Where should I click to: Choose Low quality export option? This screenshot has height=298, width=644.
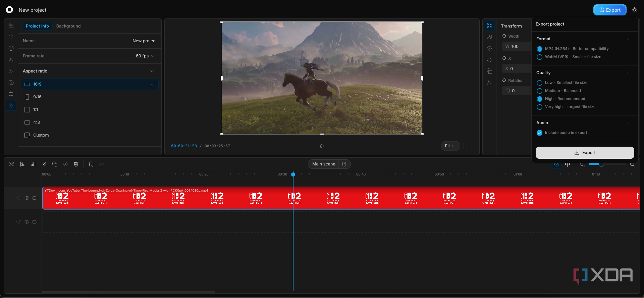coord(540,83)
